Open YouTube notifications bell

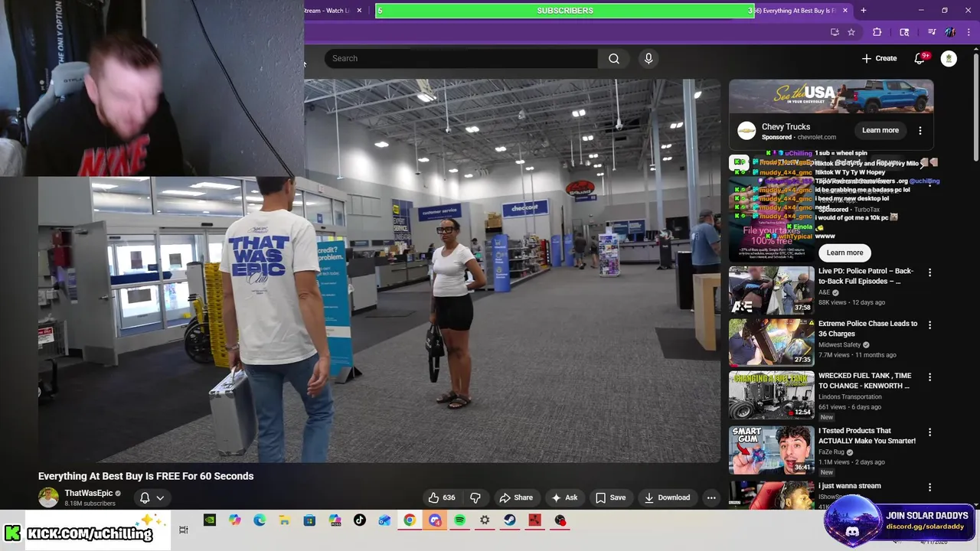[920, 58]
